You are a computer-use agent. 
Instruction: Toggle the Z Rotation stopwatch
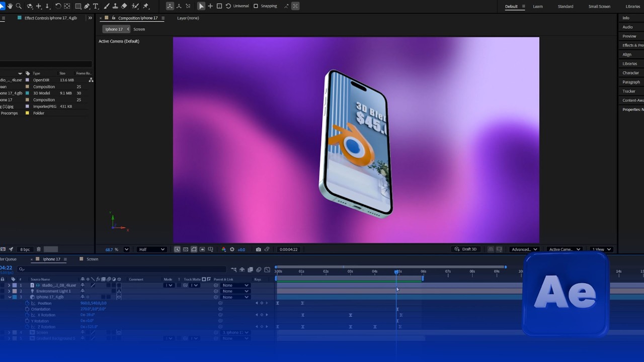pyautogui.click(x=27, y=327)
